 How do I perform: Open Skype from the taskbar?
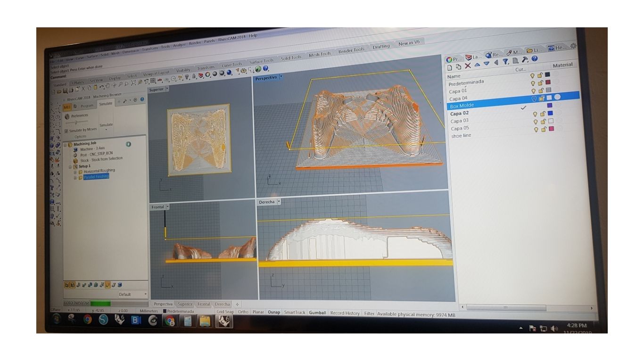(x=103, y=320)
